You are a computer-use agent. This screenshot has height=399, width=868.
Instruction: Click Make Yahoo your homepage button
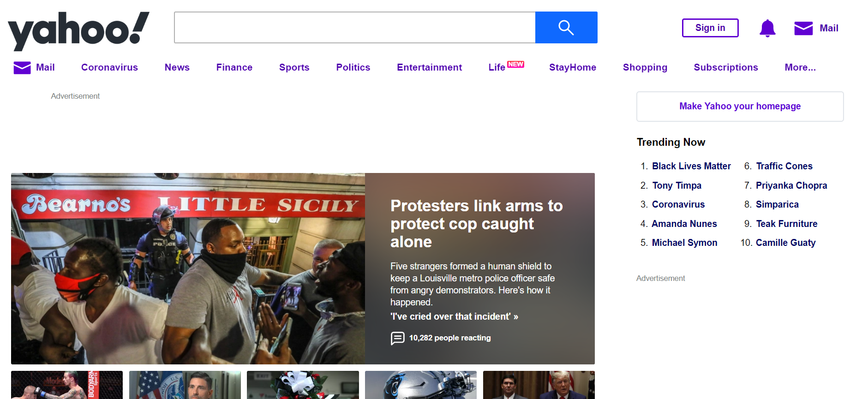click(740, 107)
